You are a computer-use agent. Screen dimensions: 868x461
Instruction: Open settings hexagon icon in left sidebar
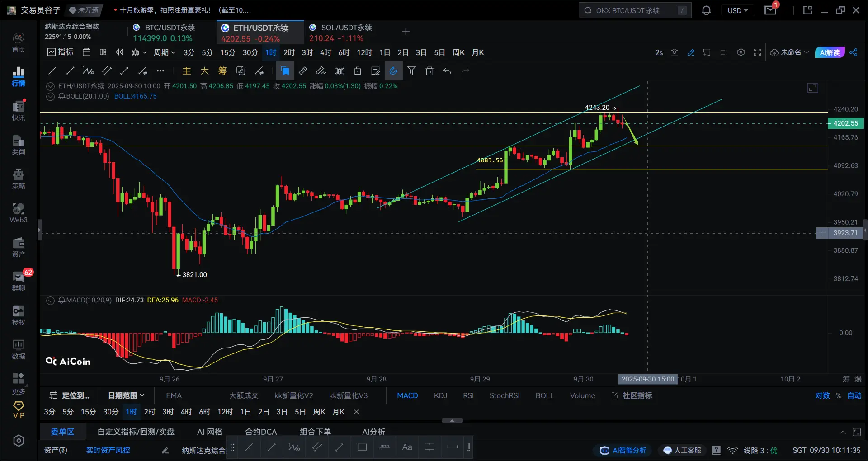(x=19, y=441)
